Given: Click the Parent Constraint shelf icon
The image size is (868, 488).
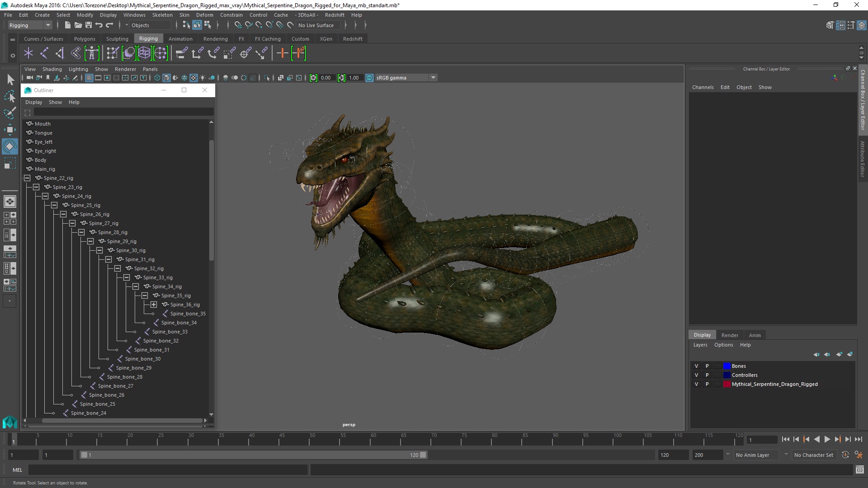Looking at the screenshot, I should (x=181, y=53).
